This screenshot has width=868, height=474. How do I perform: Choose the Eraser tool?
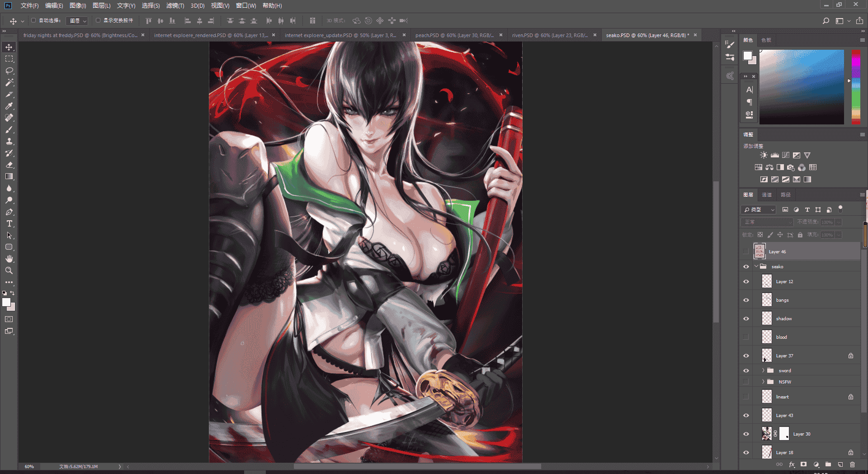point(9,165)
